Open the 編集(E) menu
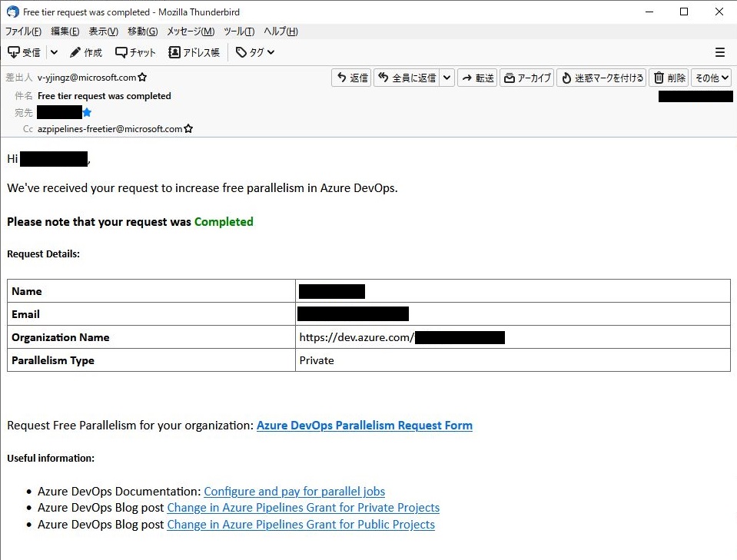Screen dimensions: 737x560 (x=65, y=31)
